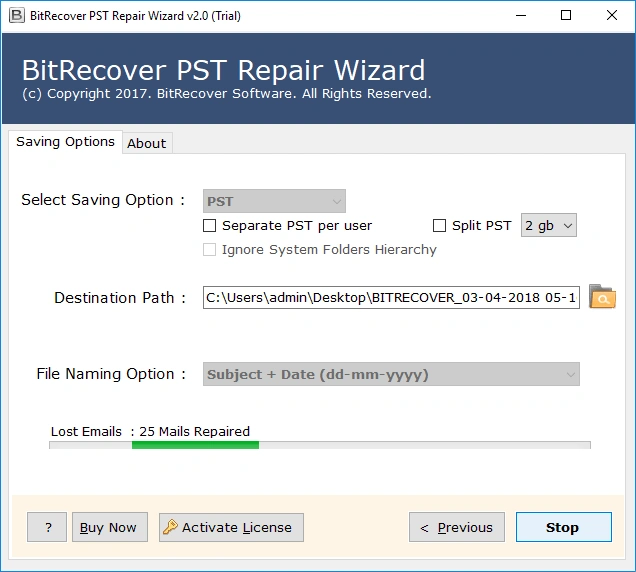Viewport: 636px width, 572px height.
Task: Click inside the Destination Path text field
Action: pyautogui.click(x=390, y=298)
